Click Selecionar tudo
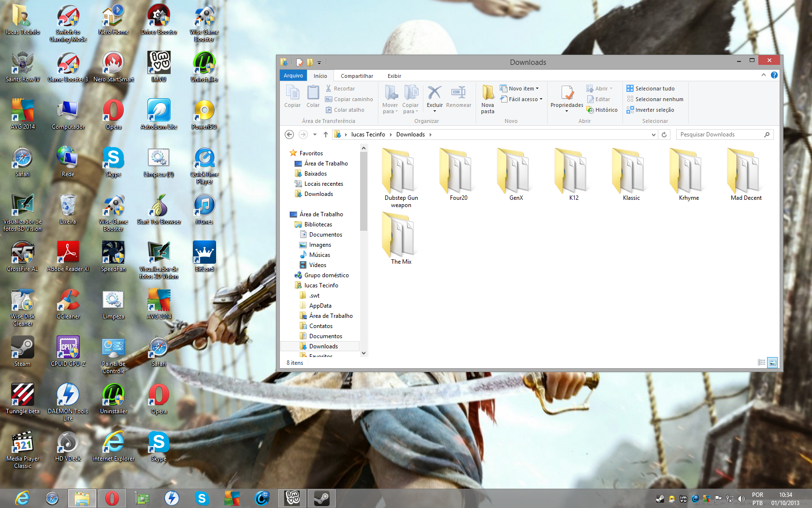The image size is (812, 508). [x=651, y=89]
